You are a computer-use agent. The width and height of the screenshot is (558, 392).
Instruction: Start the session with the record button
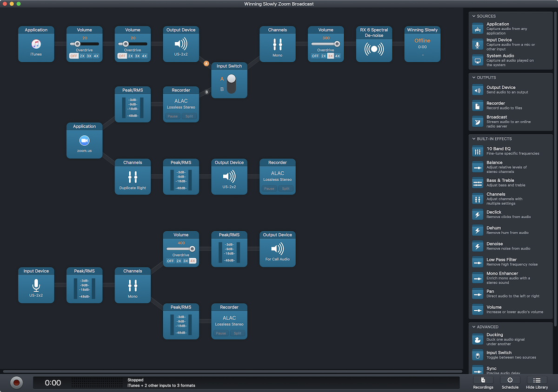tap(16, 383)
